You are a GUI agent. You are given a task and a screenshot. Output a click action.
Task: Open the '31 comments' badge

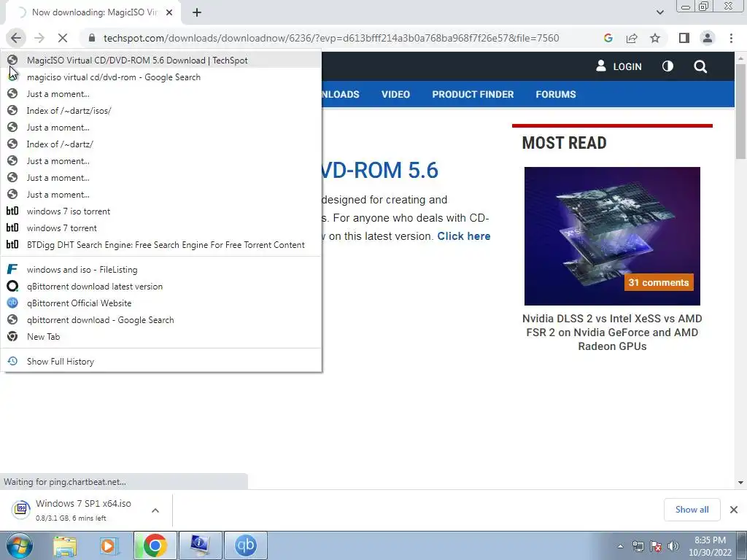659,282
